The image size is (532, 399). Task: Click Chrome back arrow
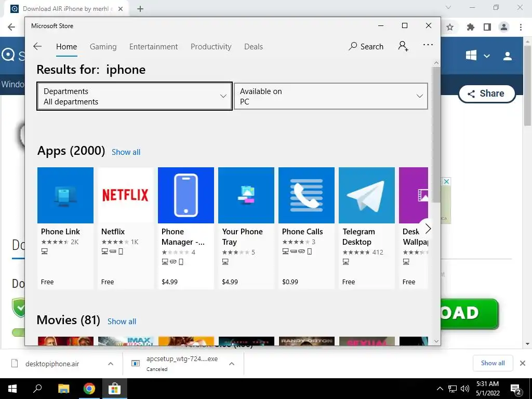[x=11, y=27]
